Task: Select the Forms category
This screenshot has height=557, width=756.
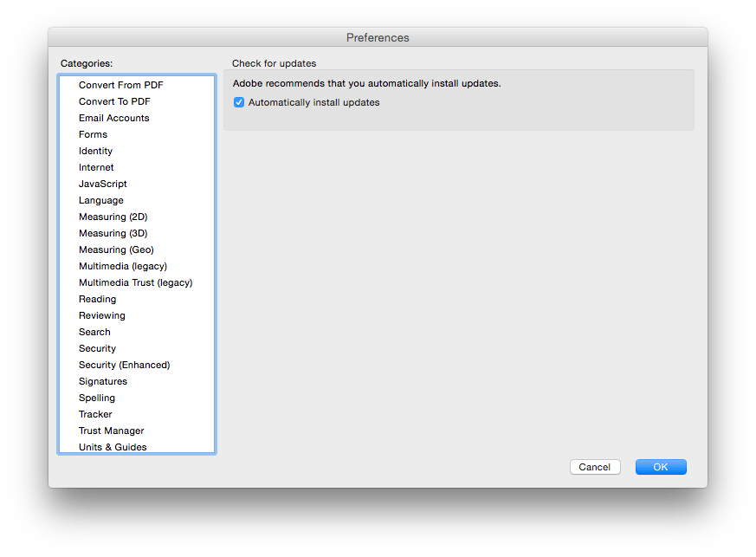Action: [93, 134]
